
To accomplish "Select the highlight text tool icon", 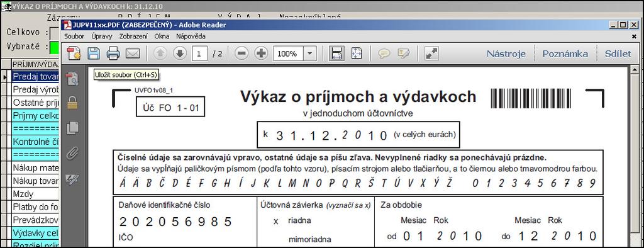I will (404, 54).
